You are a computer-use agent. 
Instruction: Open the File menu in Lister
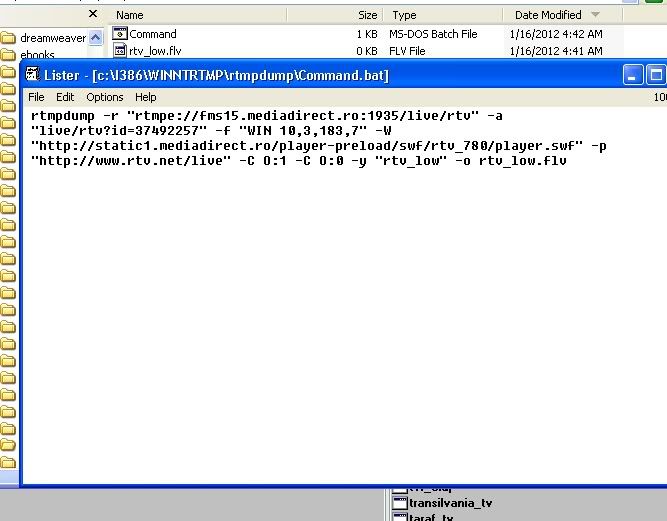point(36,97)
